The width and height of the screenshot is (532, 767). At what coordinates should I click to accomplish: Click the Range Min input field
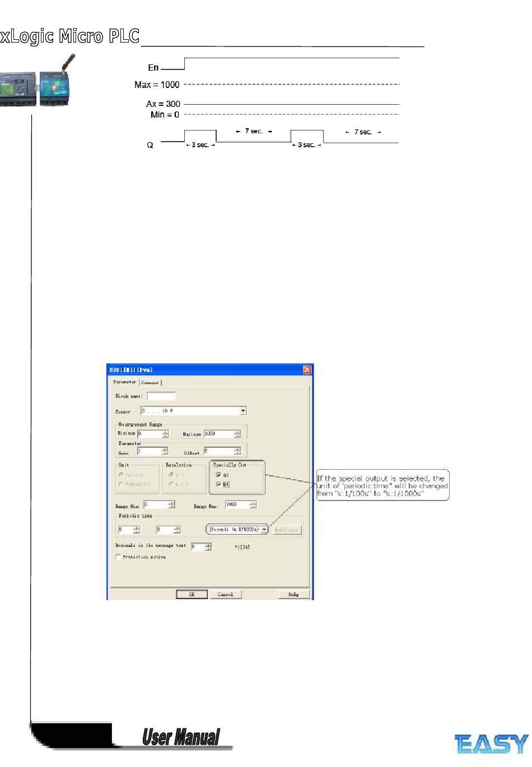[x=156, y=504]
